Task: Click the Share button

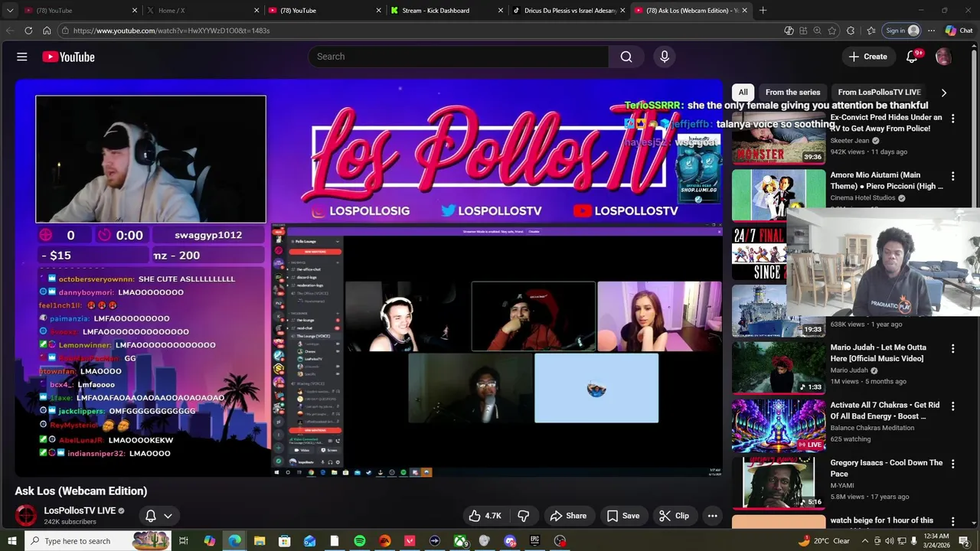Action: (x=568, y=516)
